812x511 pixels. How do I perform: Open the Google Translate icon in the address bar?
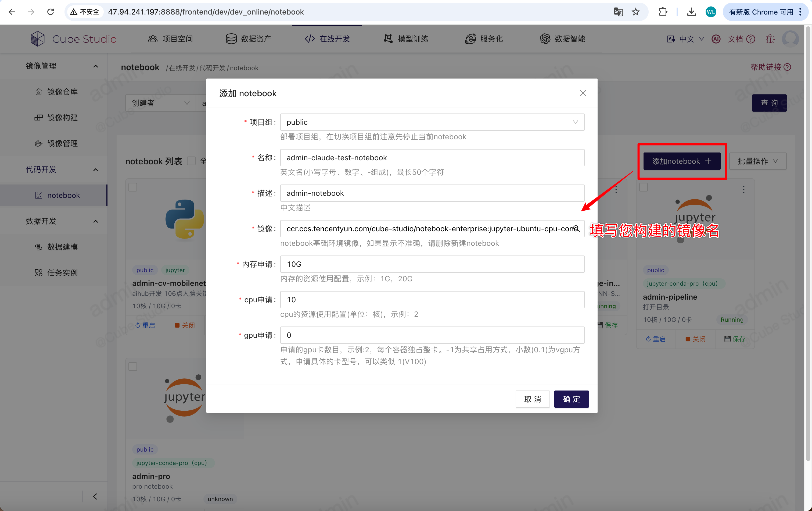618,12
